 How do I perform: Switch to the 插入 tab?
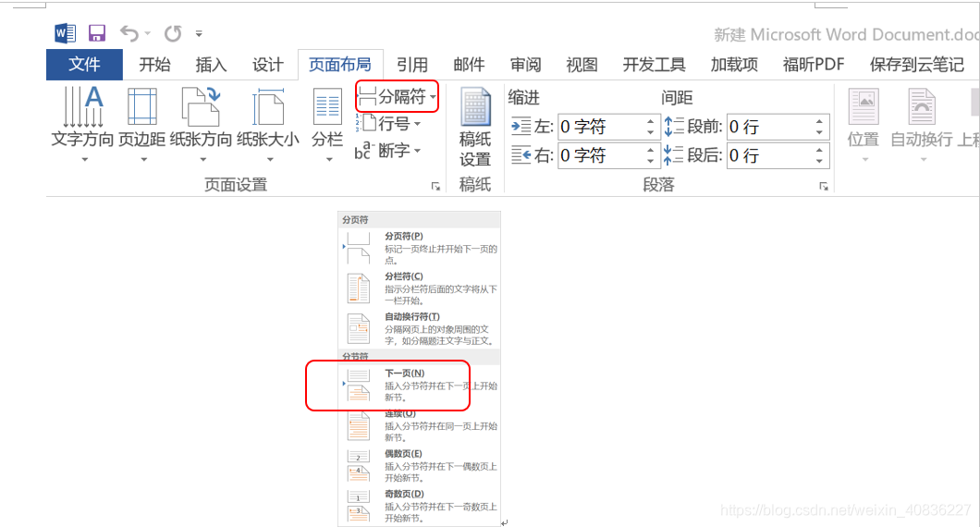click(211, 65)
